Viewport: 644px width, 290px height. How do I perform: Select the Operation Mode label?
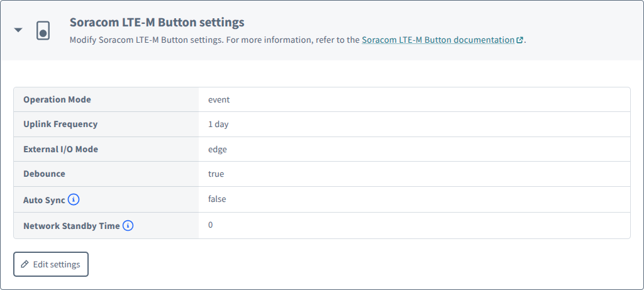(x=57, y=99)
